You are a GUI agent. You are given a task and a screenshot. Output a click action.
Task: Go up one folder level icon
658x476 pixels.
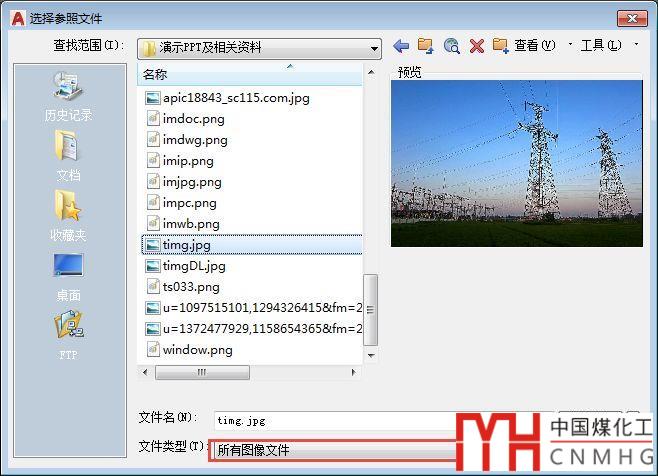point(426,46)
